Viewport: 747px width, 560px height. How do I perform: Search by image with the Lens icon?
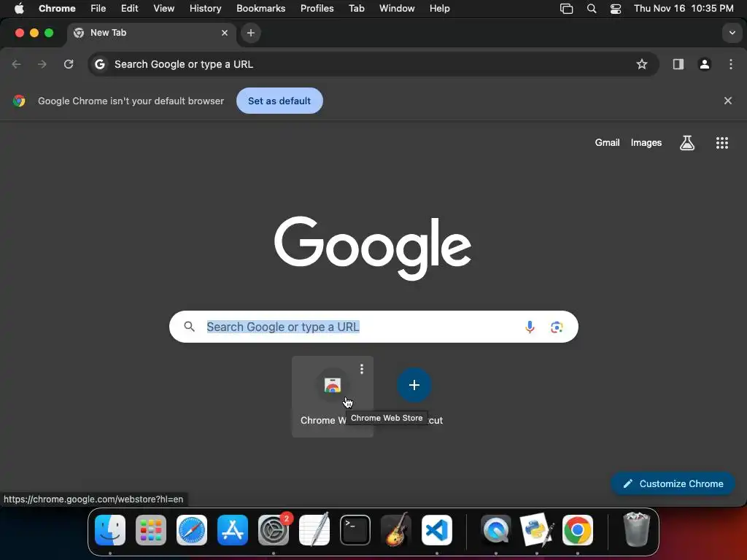coord(557,327)
